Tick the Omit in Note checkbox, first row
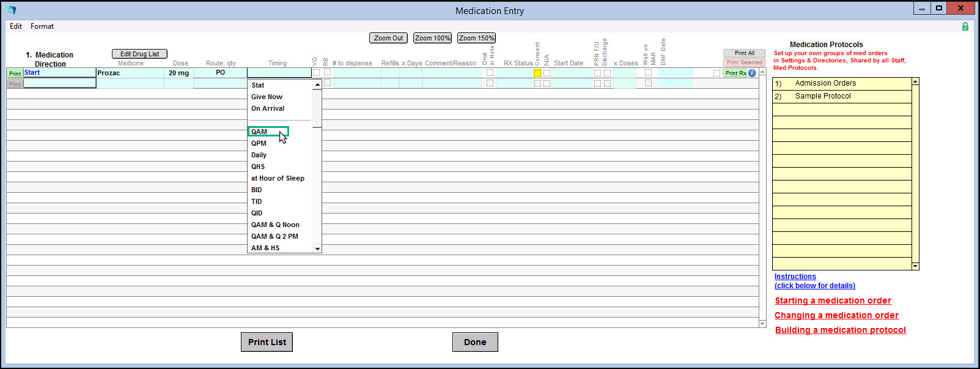Screen dimensions: 980x369 point(490,73)
